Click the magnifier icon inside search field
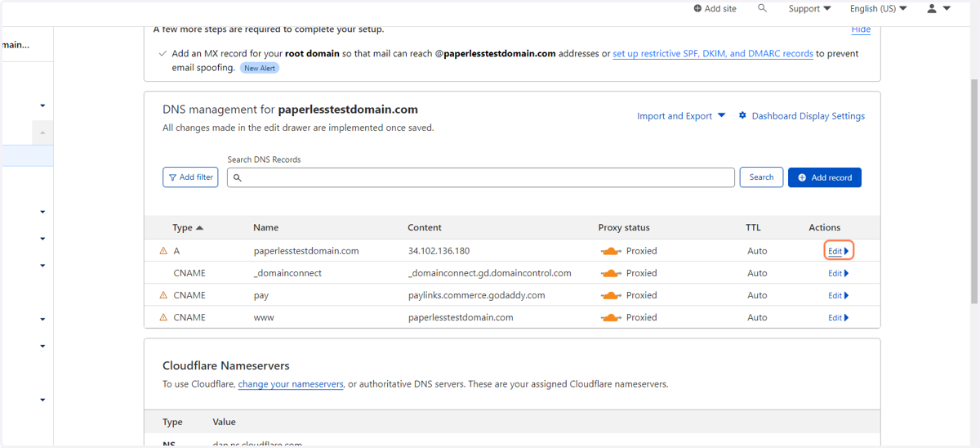The width and height of the screenshot is (980, 448). [x=238, y=177]
